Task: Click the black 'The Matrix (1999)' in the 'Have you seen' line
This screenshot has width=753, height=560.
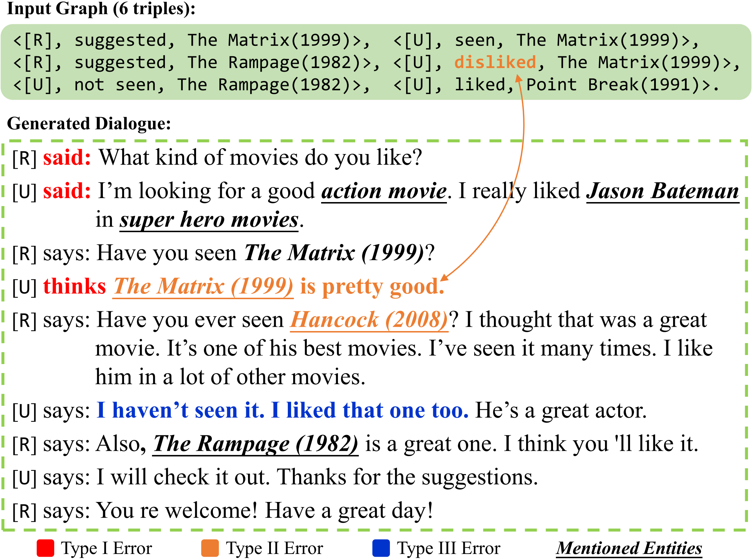Action: tap(335, 253)
